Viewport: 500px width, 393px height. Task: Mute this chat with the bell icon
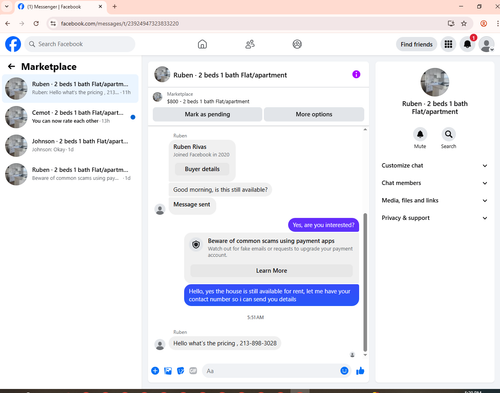pos(420,134)
